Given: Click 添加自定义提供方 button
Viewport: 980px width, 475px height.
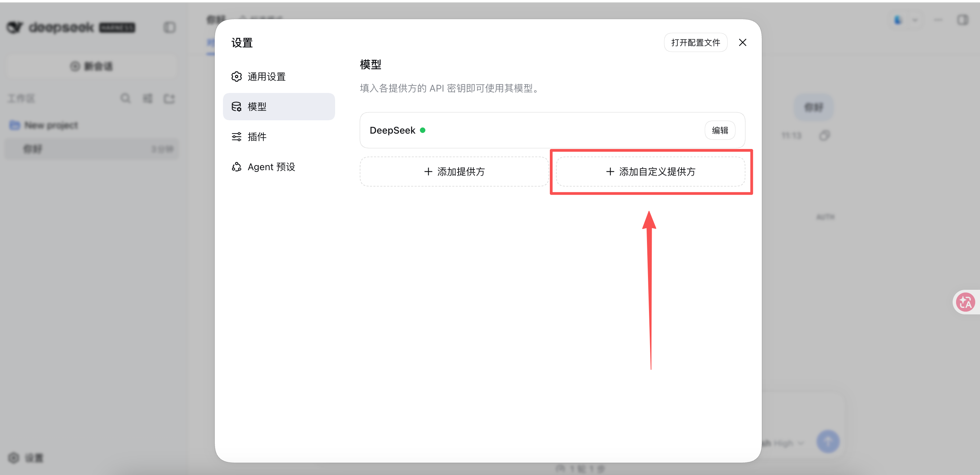Looking at the screenshot, I should point(651,172).
